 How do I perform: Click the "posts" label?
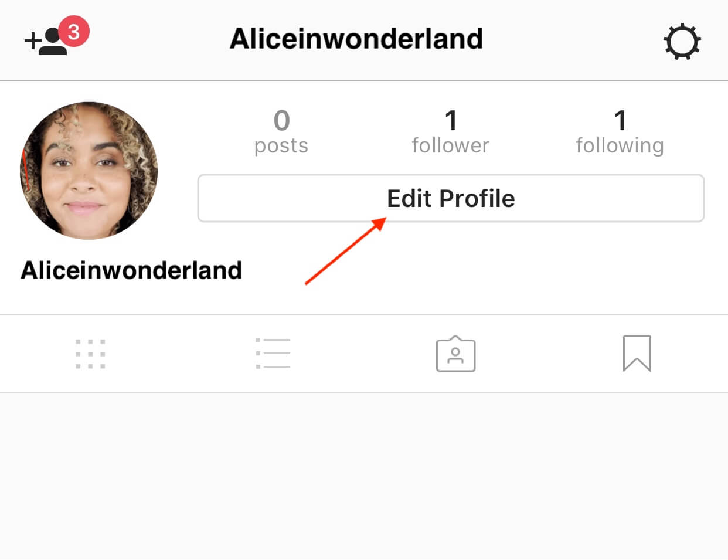[281, 146]
